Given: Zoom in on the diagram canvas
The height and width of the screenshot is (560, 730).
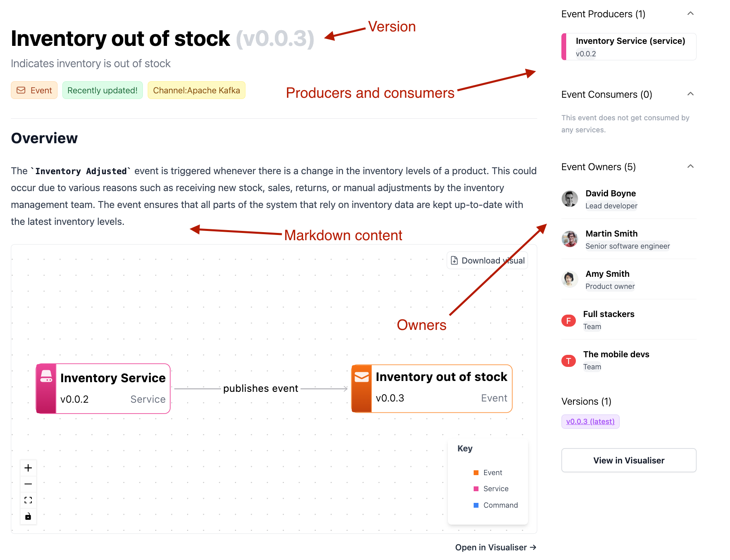Looking at the screenshot, I should (28, 468).
